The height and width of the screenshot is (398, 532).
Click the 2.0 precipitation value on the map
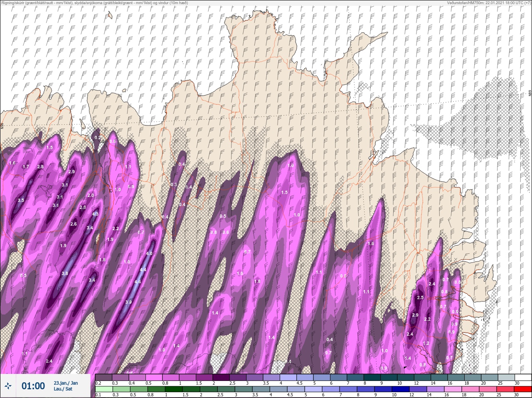point(91,195)
